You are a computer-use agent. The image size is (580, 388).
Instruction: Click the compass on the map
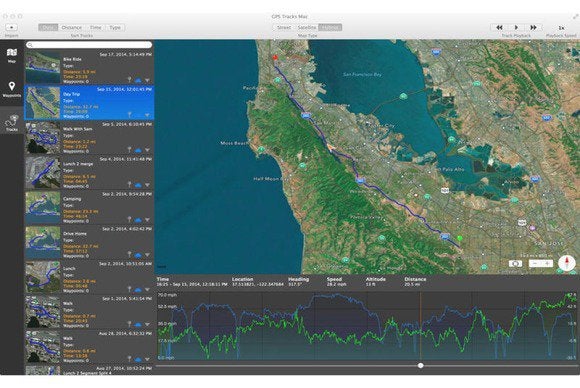(x=566, y=263)
